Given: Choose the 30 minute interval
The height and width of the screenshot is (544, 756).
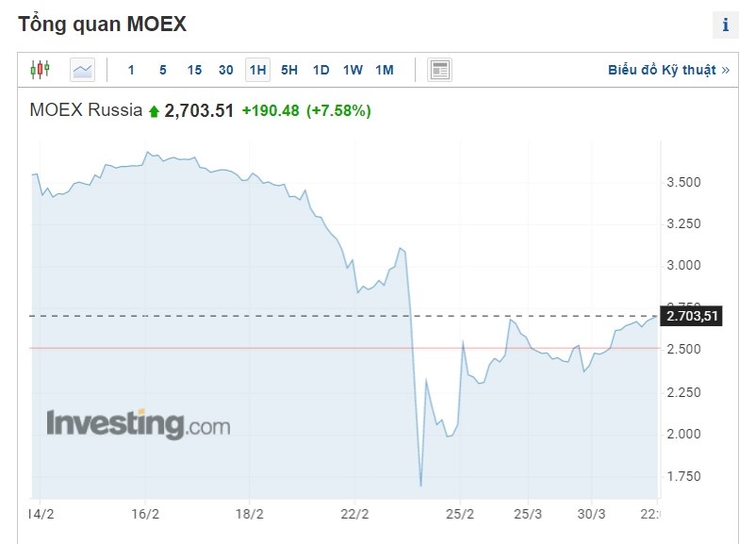Looking at the screenshot, I should click(x=225, y=69).
